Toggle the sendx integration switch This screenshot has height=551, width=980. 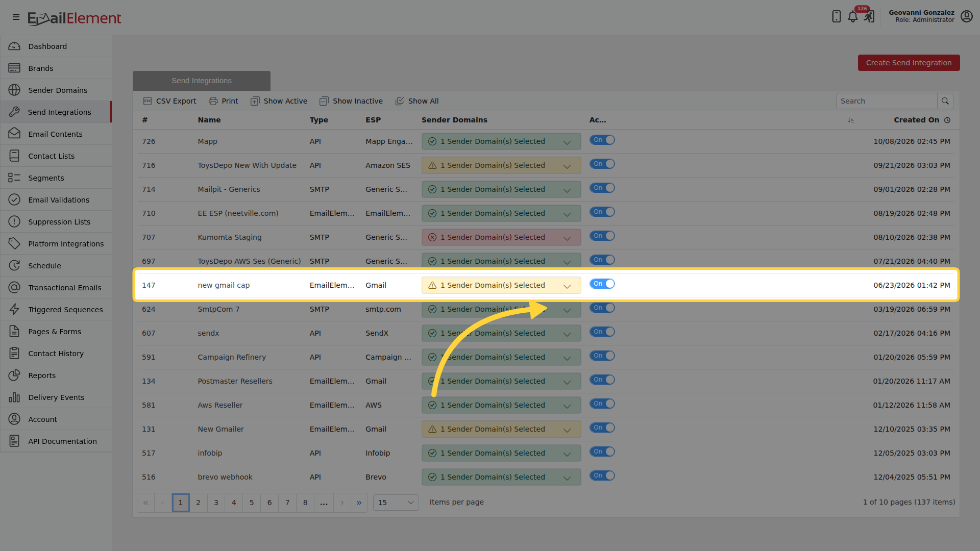pos(602,332)
